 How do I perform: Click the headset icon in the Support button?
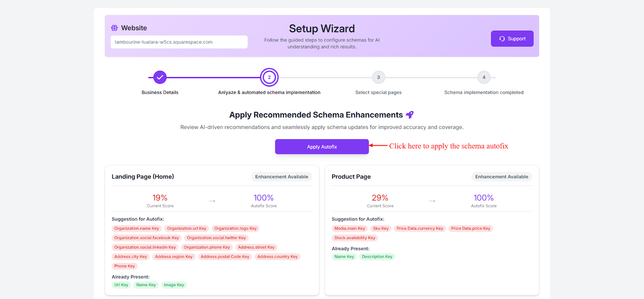[x=502, y=39]
